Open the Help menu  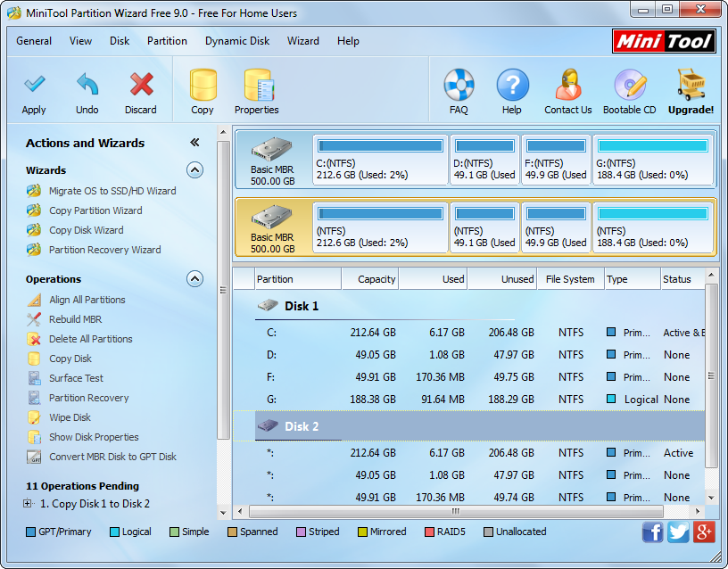[348, 41]
